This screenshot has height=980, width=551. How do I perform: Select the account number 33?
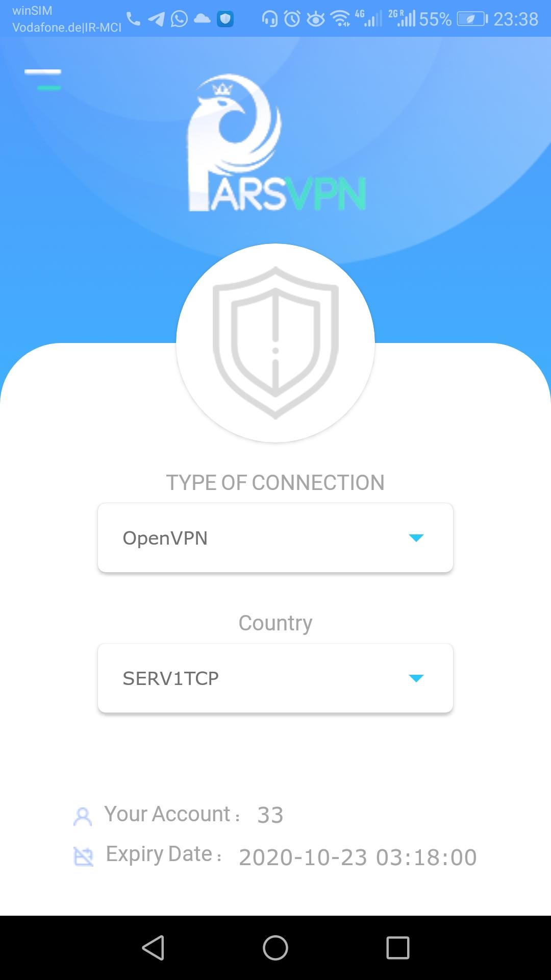tap(270, 815)
